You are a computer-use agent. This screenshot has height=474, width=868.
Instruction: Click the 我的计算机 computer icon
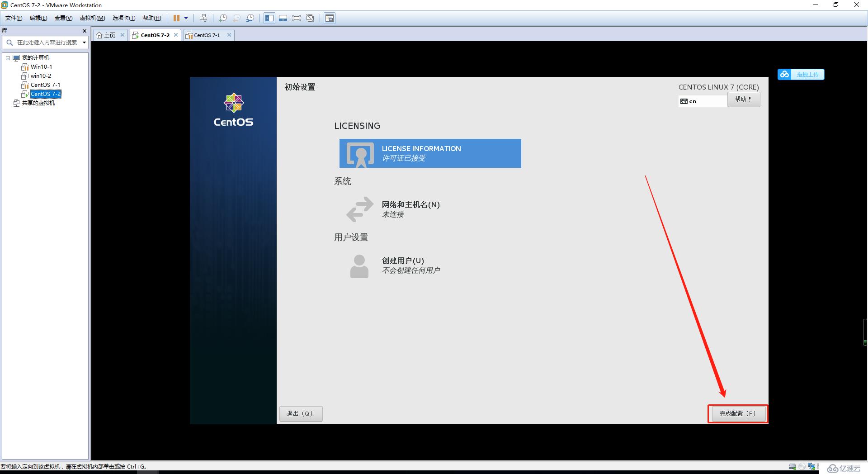point(16,58)
